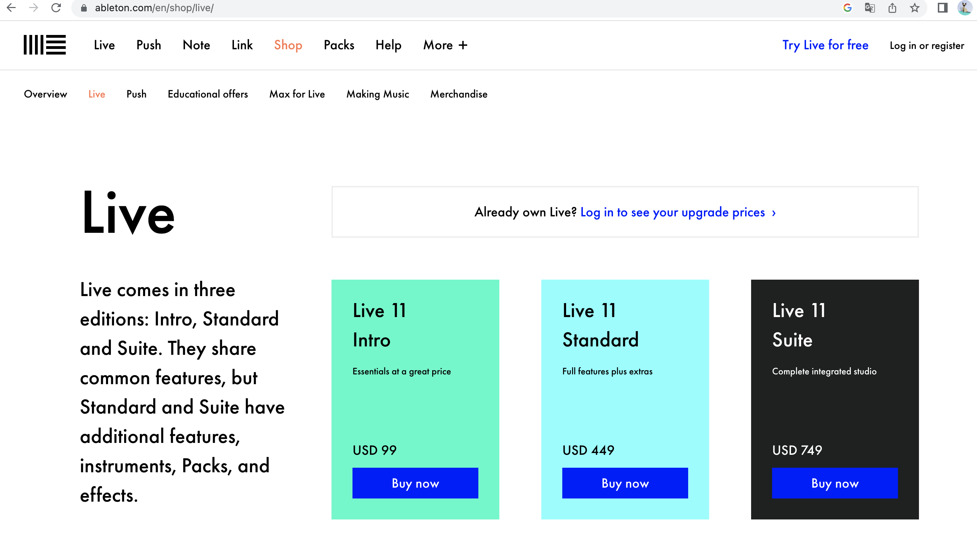Switch to Educational offers tab

208,94
